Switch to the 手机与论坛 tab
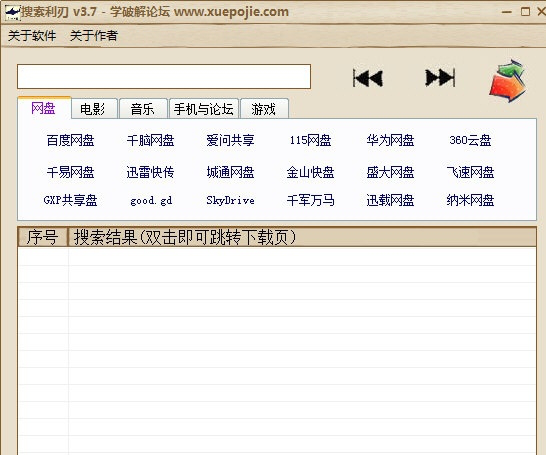Image resolution: width=546 pixels, height=473 pixels. point(204,109)
